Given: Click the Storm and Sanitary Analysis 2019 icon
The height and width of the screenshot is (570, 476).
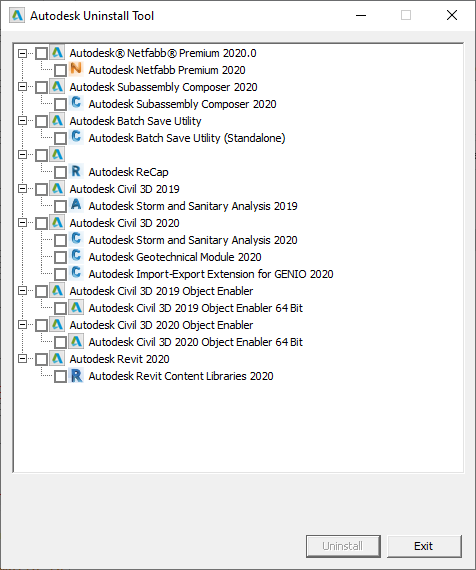Looking at the screenshot, I should click(x=76, y=205).
